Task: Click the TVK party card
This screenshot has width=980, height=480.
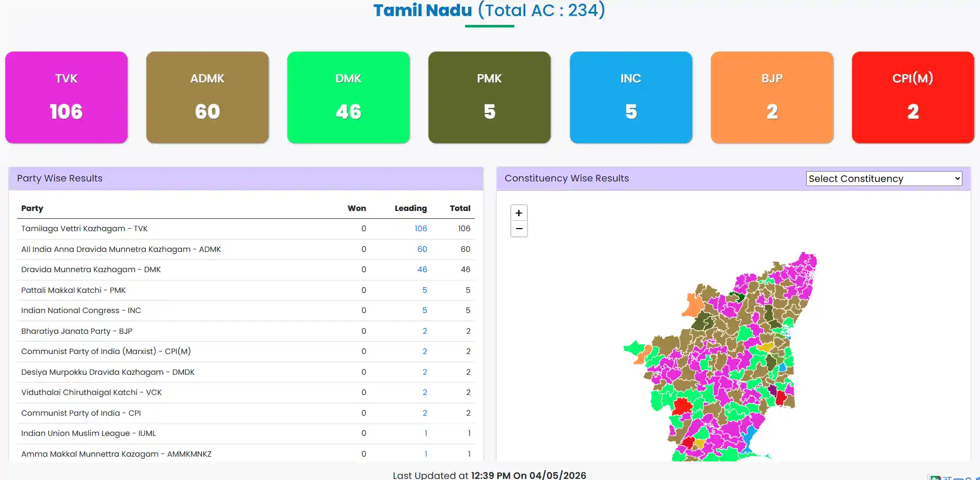Action: pyautogui.click(x=66, y=97)
